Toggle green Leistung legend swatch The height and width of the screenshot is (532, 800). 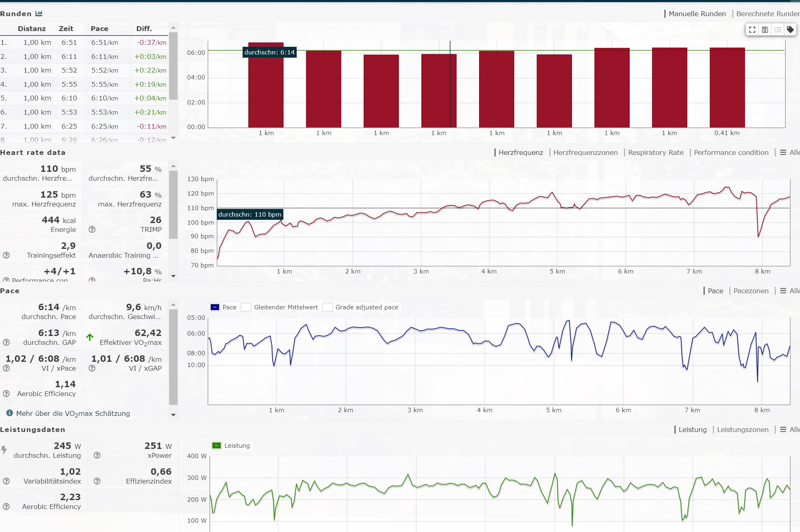pyautogui.click(x=217, y=446)
